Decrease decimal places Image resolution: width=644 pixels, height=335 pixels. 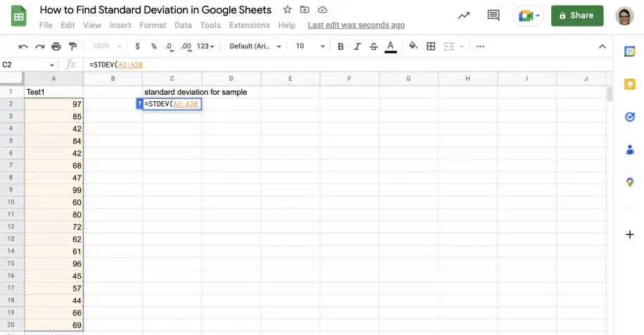pos(169,47)
